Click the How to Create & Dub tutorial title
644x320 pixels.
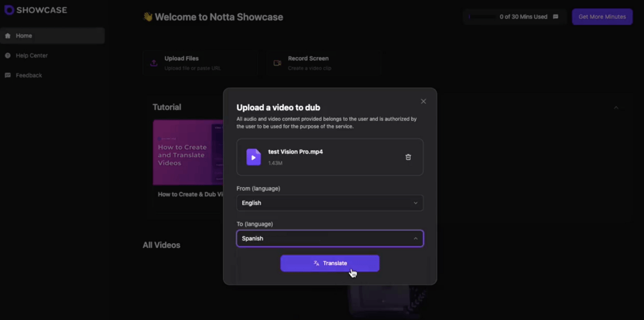190,194
